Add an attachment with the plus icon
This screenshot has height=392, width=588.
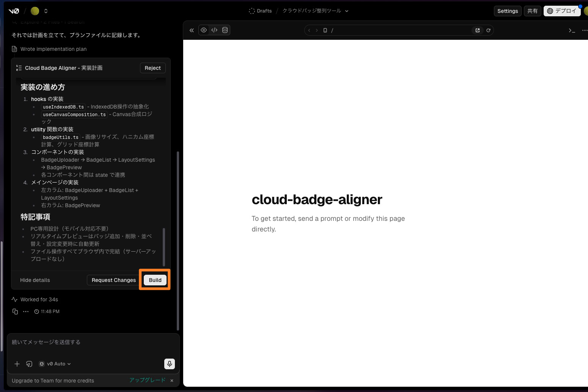17,364
